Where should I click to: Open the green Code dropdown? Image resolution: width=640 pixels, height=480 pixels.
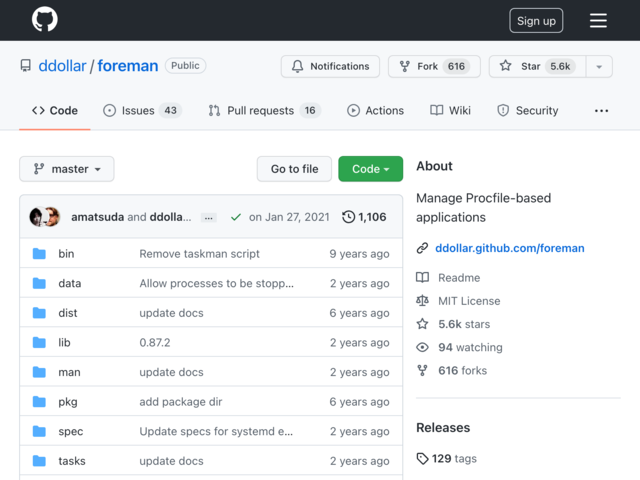click(371, 169)
